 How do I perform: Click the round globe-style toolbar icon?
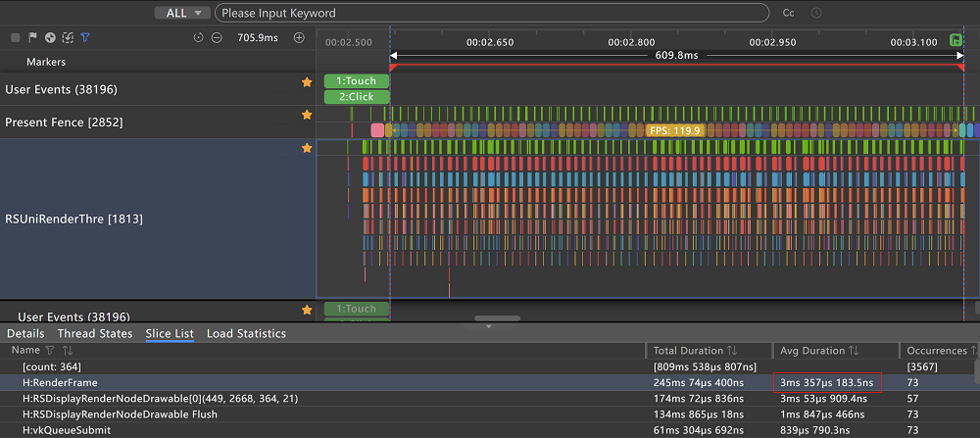51,38
